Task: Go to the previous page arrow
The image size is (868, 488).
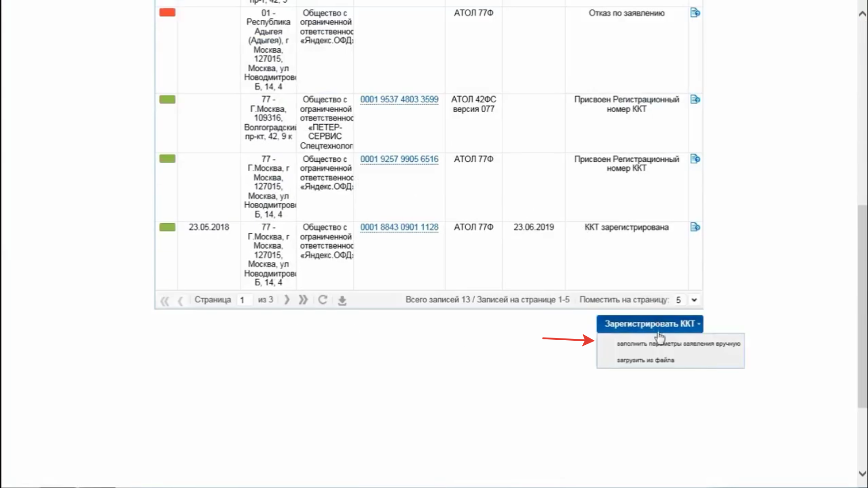Action: (180, 300)
